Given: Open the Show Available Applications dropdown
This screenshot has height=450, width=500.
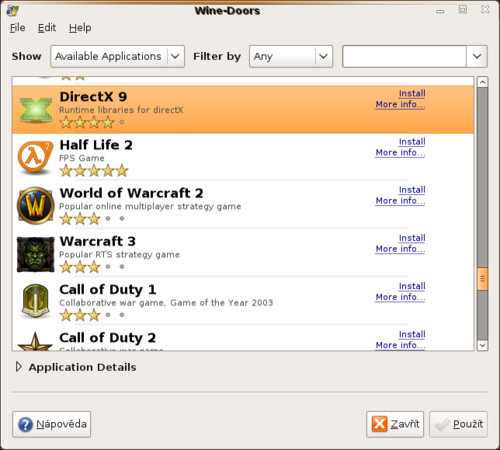Looking at the screenshot, I should click(x=117, y=56).
